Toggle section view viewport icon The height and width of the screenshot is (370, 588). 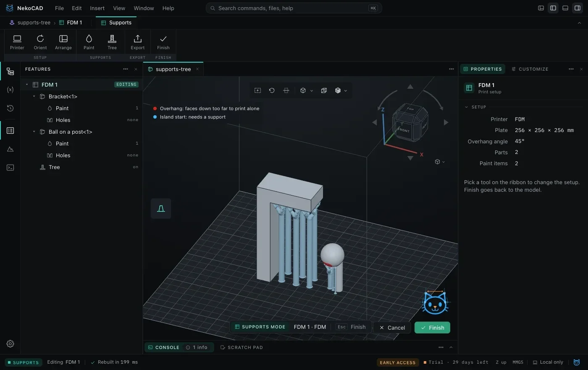(x=286, y=90)
